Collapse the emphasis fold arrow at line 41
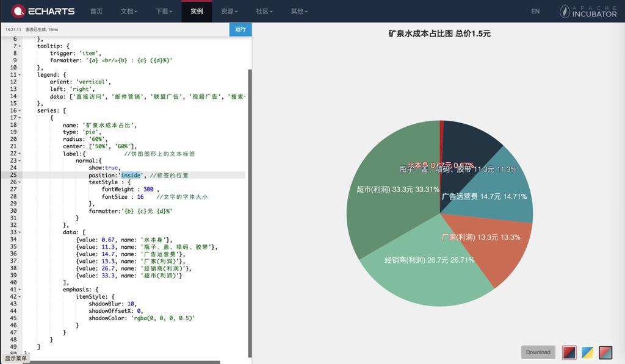Screen dimensions: 625x364 20,290
